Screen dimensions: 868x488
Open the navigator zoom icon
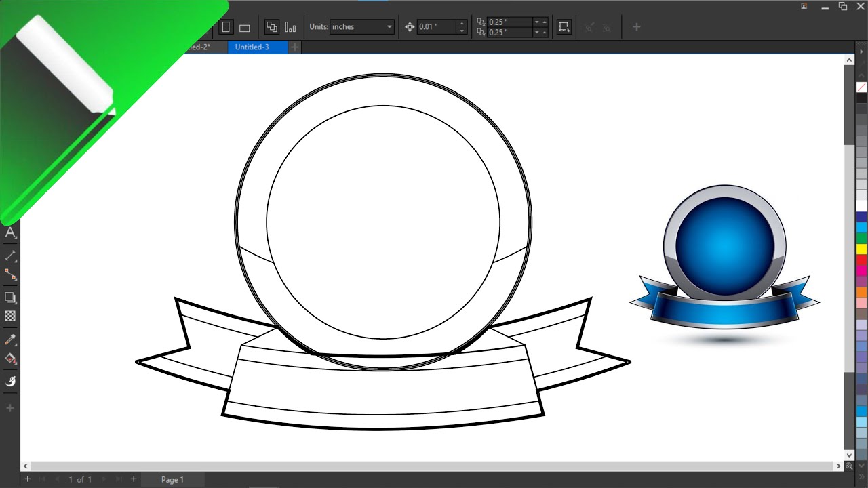[849, 466]
